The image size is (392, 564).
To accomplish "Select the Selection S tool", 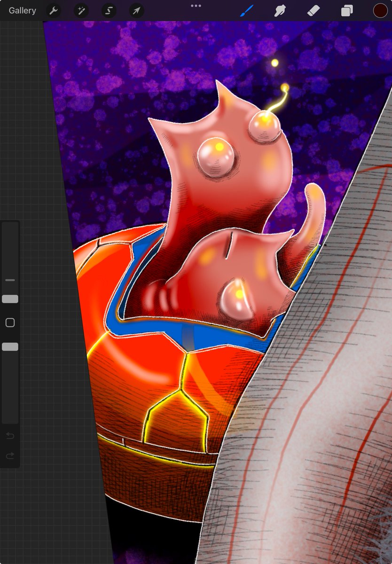I will [x=109, y=10].
